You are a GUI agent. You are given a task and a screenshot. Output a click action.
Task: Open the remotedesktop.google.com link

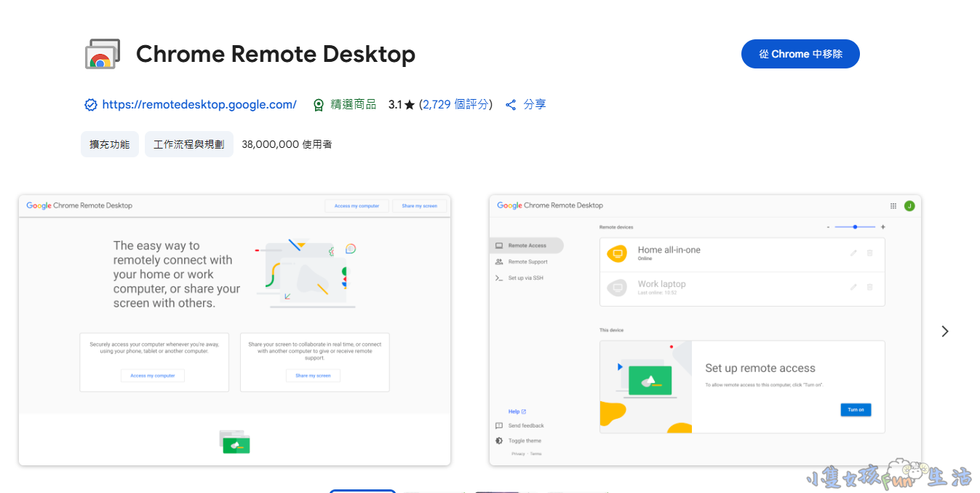[x=199, y=105]
